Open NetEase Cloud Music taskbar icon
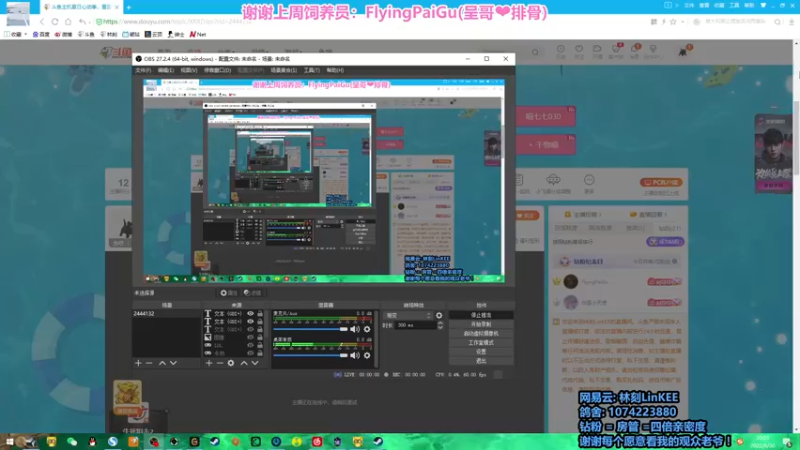 [x=317, y=441]
